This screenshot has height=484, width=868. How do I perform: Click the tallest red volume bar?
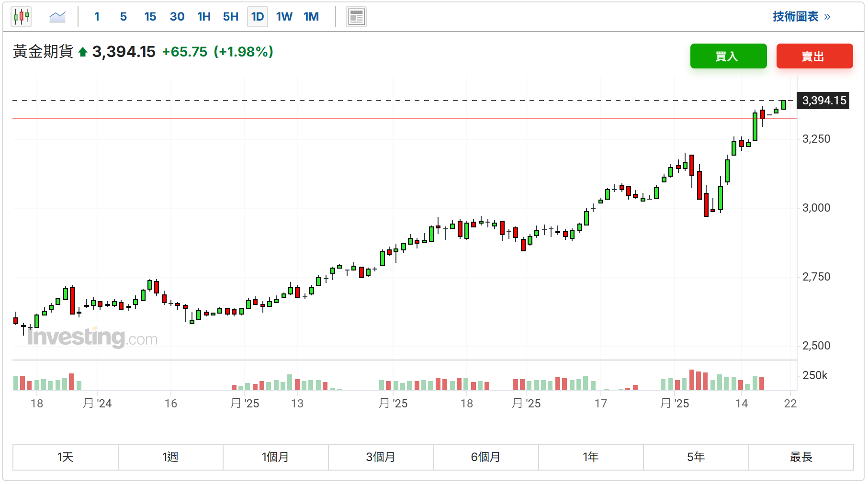click(x=692, y=380)
